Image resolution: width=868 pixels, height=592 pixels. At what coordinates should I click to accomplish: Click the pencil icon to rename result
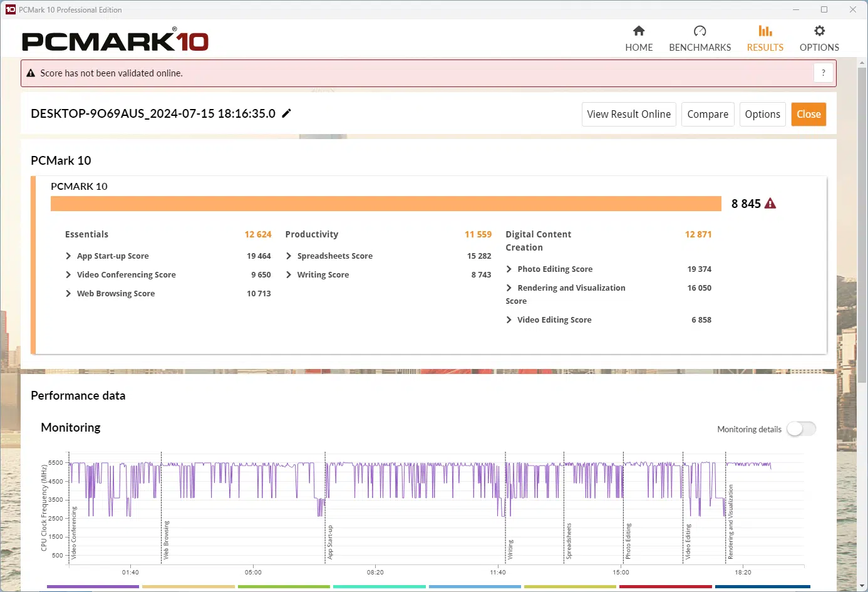click(286, 113)
